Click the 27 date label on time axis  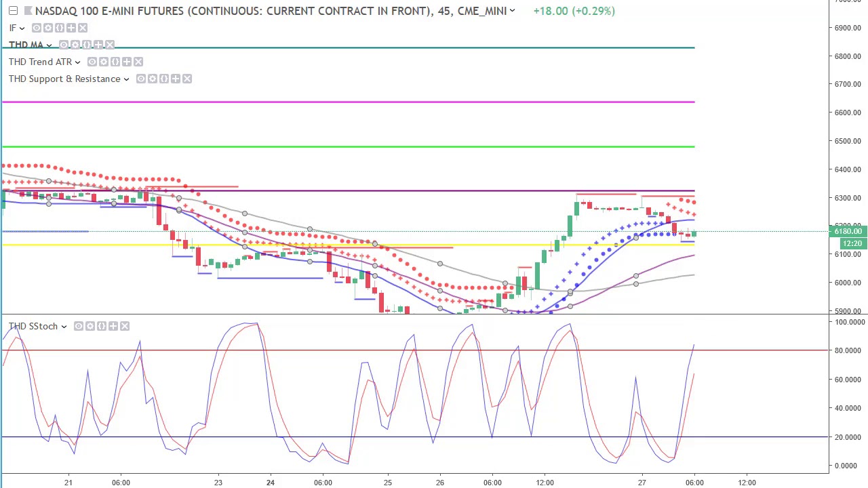(x=642, y=483)
